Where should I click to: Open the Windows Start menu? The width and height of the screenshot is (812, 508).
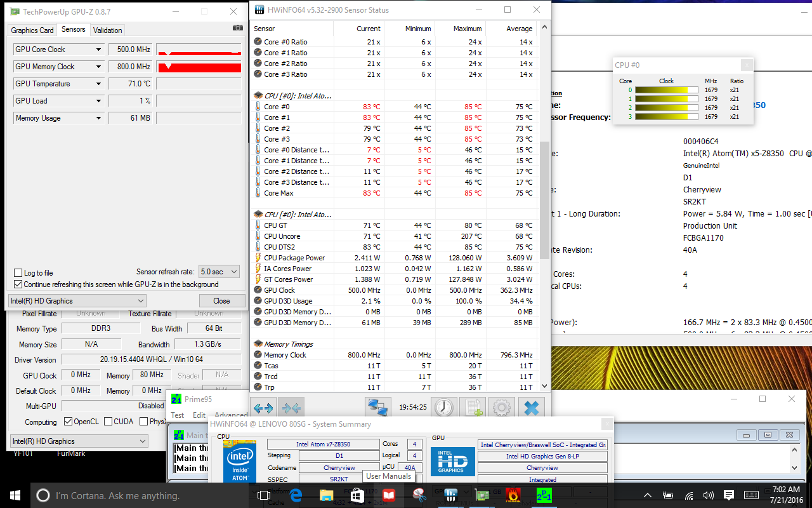pyautogui.click(x=15, y=495)
